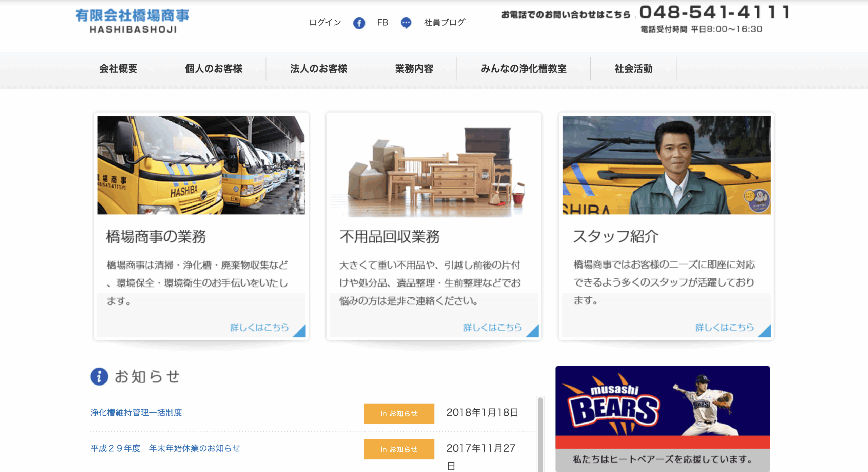This screenshot has height=472, width=868.
Task: Click blue corner triangle on 不用品回収業務 card
Action: click(534, 332)
